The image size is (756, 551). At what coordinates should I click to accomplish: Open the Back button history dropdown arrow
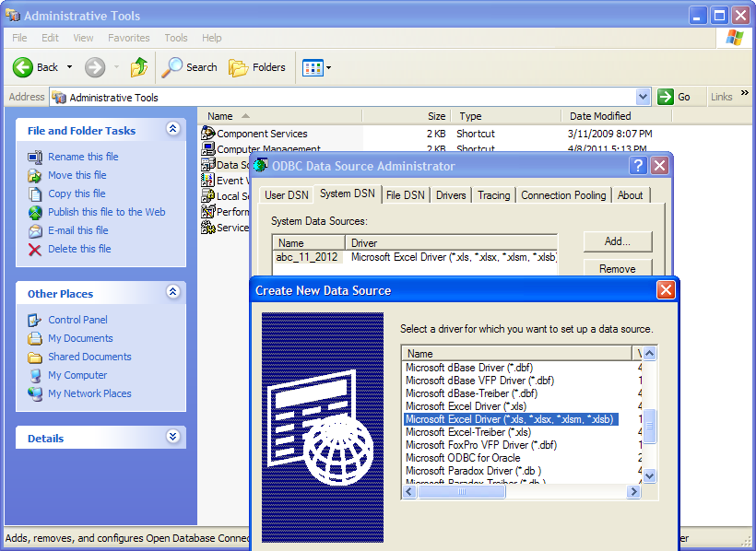(x=69, y=67)
